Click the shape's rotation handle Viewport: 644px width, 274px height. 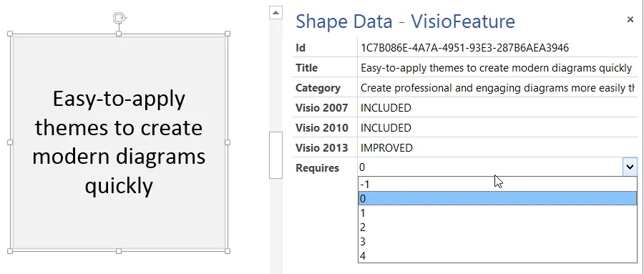tap(119, 18)
